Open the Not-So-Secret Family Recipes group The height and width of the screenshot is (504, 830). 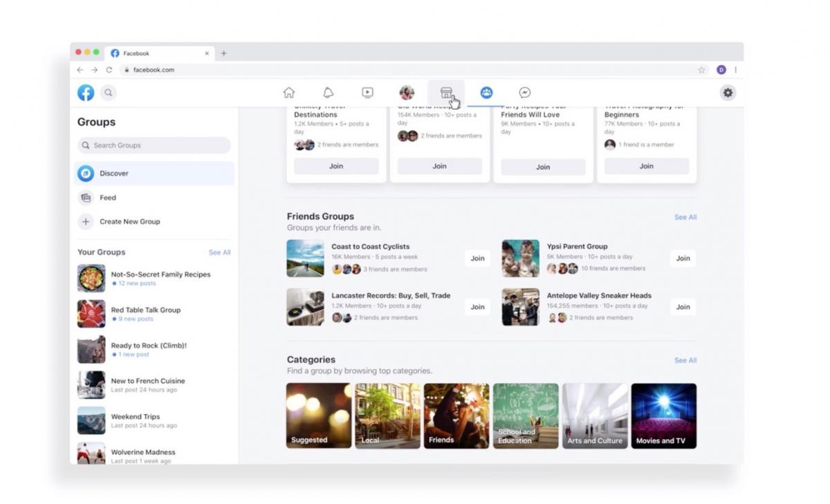(160, 274)
